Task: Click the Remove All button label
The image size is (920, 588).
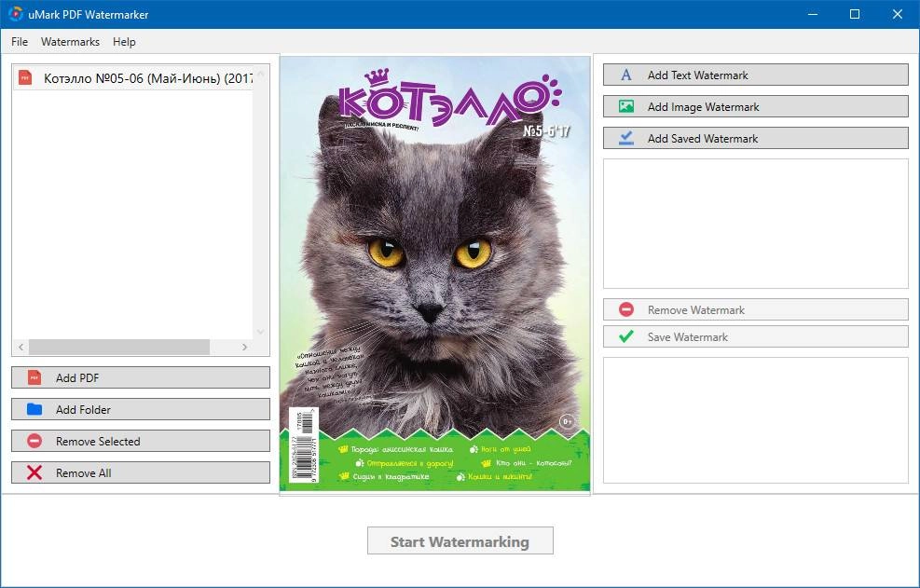Action: tap(83, 473)
